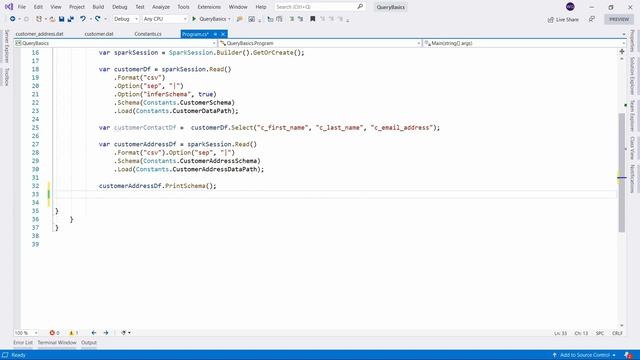Open the Toolbox side tab
The height and width of the screenshot is (360, 640).
(7, 77)
